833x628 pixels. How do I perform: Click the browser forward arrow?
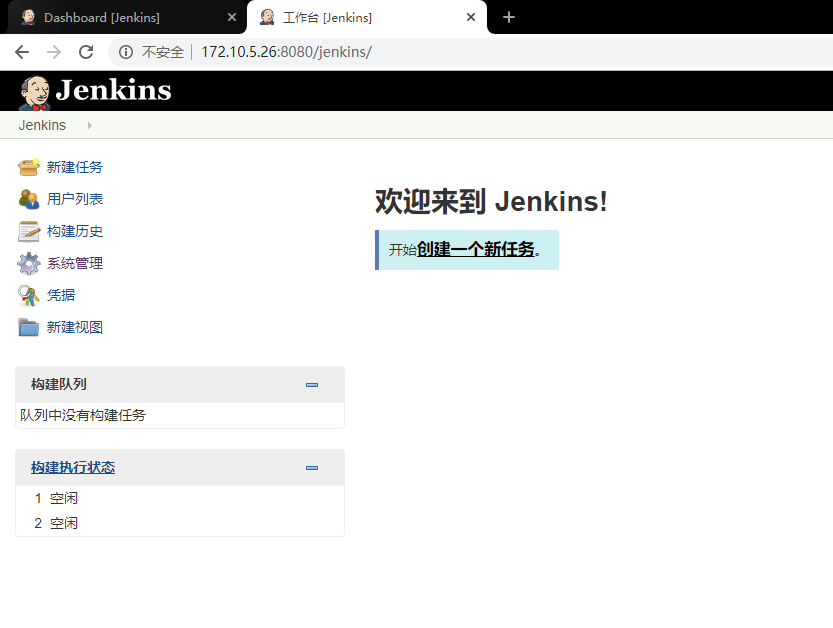pyautogui.click(x=54, y=52)
